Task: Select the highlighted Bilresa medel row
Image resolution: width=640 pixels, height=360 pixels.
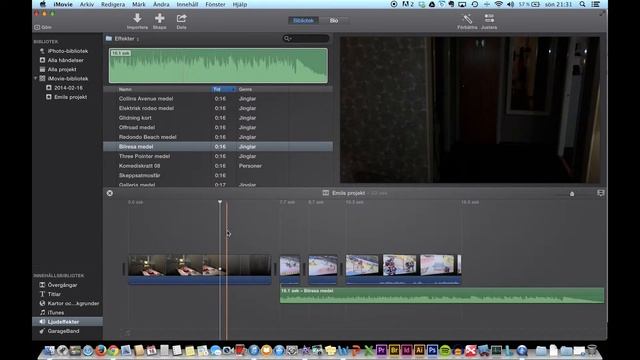Action: point(218,147)
